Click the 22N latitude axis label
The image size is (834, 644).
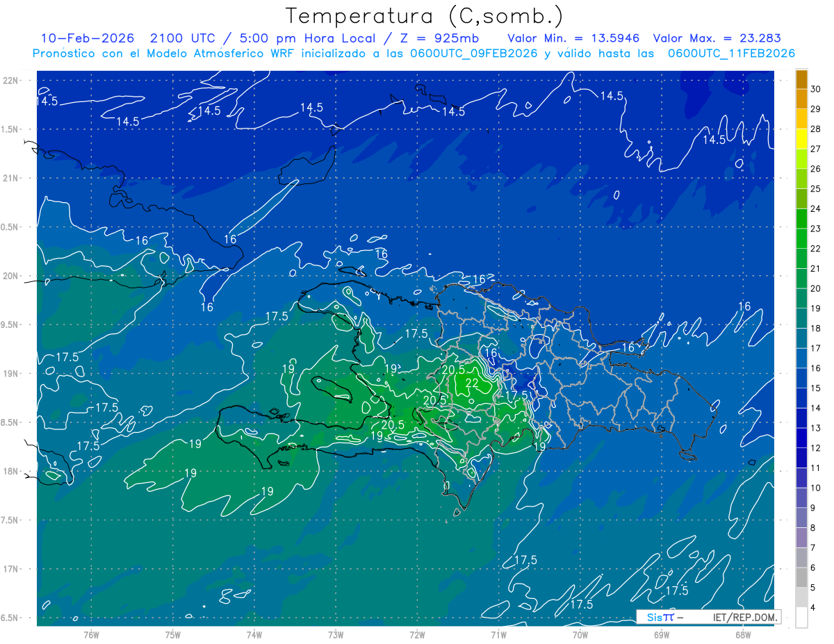pyautogui.click(x=10, y=81)
